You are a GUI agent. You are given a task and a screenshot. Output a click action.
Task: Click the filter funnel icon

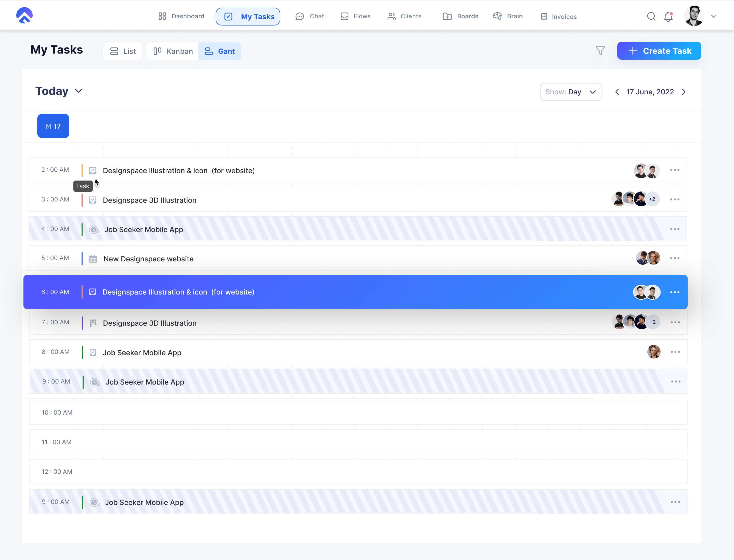(x=600, y=51)
